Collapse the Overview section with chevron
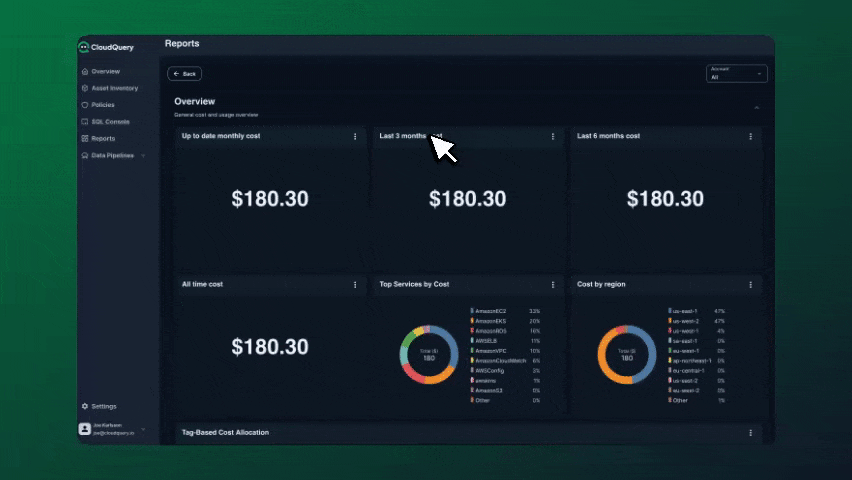Viewport: 852px width, 480px height. pyautogui.click(x=756, y=107)
